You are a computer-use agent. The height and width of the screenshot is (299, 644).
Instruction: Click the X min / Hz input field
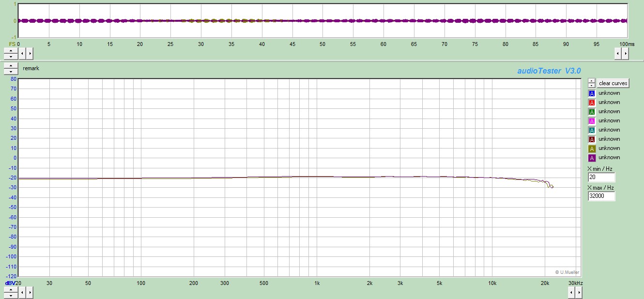coord(601,178)
